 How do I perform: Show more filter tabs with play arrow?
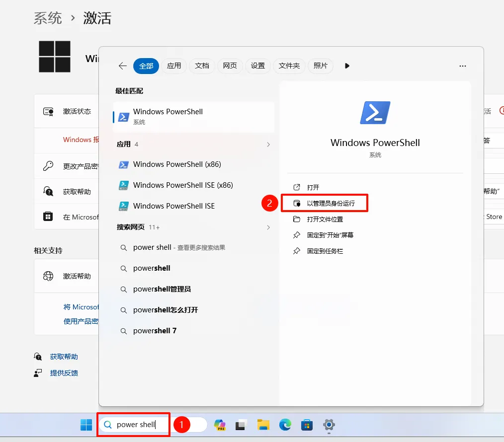click(347, 66)
